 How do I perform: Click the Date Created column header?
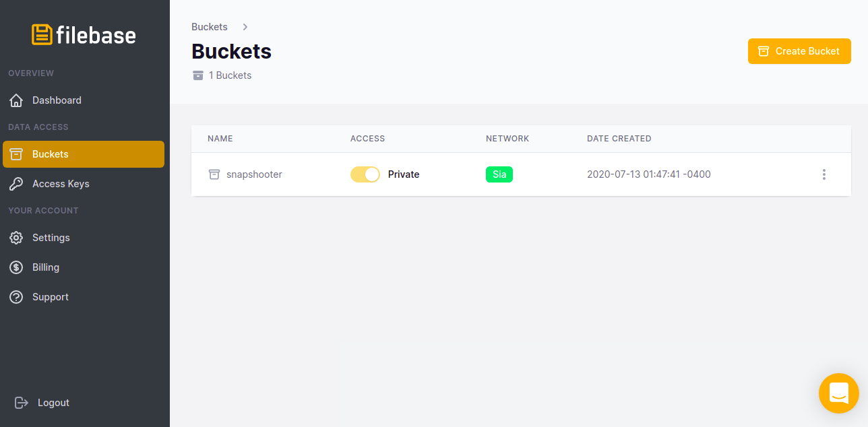(x=619, y=139)
